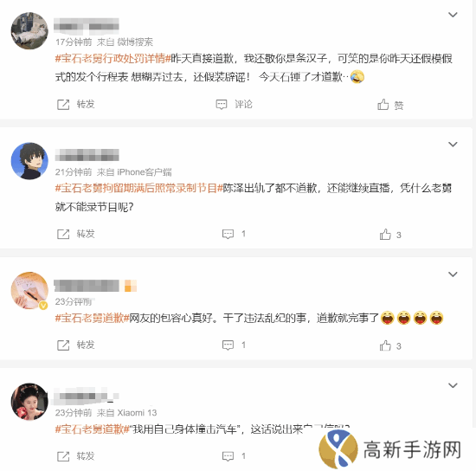Click the 高新手游网 watermark logo
This screenshot has width=476, height=471.
tap(390, 449)
